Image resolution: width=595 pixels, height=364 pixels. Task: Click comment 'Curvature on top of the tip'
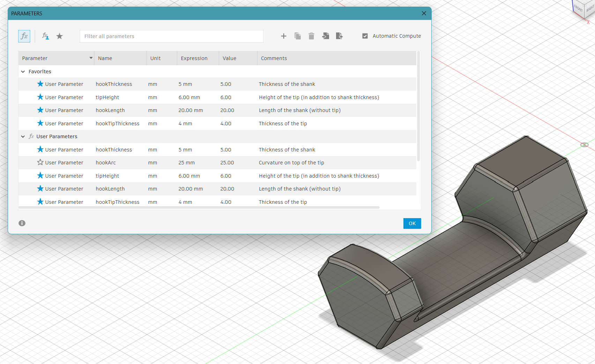click(x=291, y=163)
